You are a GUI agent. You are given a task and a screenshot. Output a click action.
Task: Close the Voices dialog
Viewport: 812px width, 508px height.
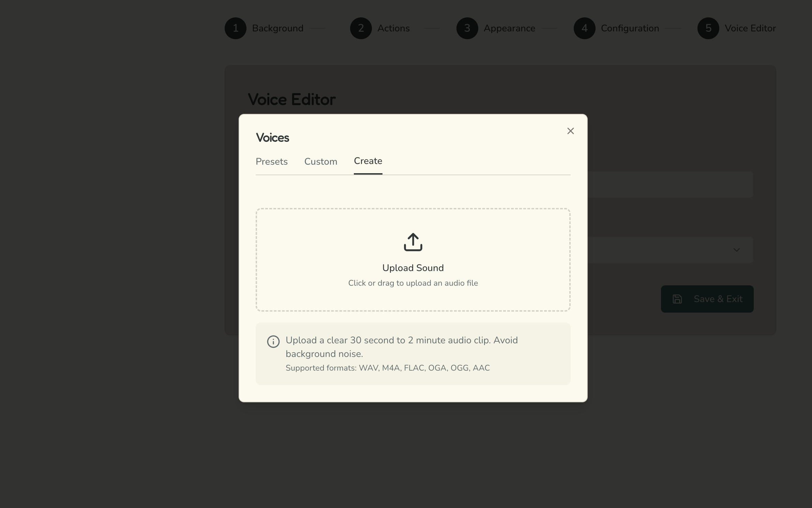[x=570, y=131]
